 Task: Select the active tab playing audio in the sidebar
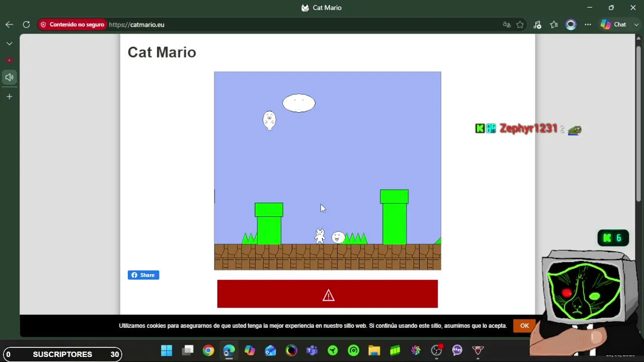click(9, 77)
